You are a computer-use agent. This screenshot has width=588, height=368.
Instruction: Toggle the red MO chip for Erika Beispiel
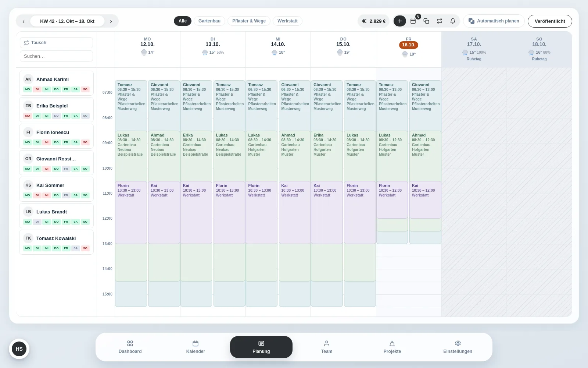[28, 116]
